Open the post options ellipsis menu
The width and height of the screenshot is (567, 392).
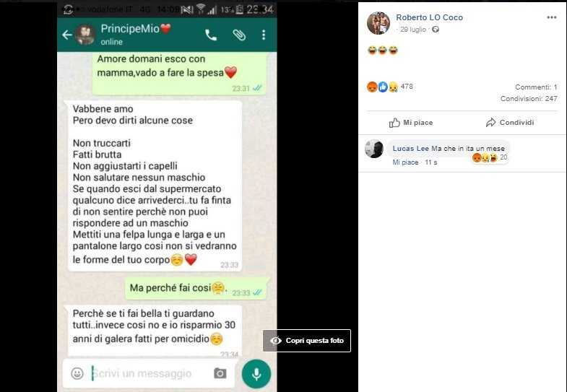coord(551,17)
